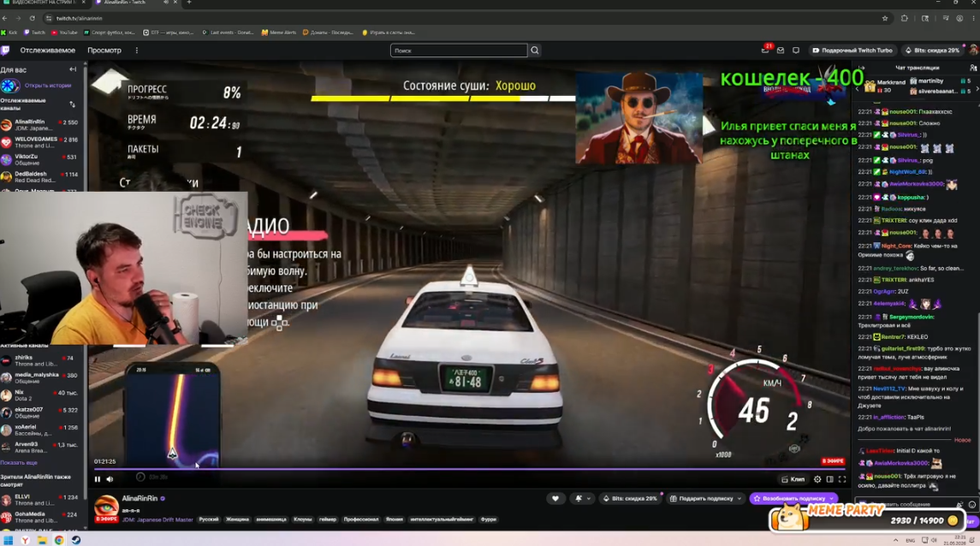Open the video player settings gear
Viewport: 980px width, 546px height.
click(x=817, y=479)
